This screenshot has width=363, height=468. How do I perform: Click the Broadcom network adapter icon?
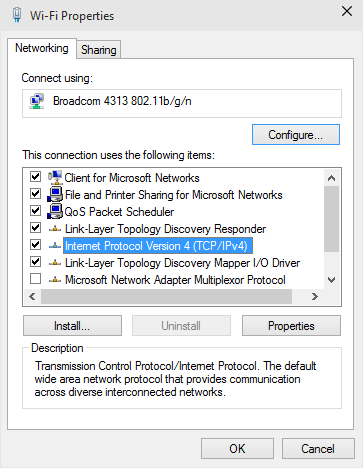(x=37, y=101)
